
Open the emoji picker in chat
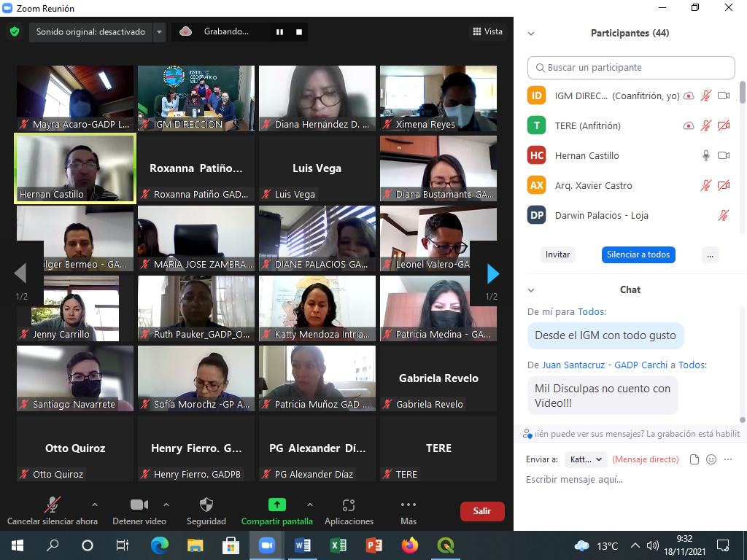711,459
